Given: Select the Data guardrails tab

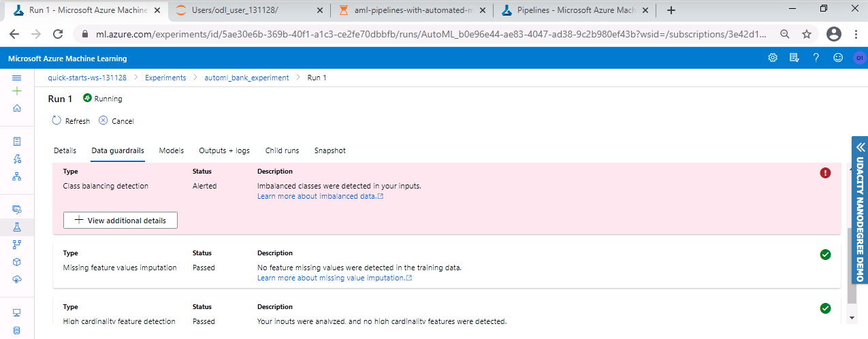Looking at the screenshot, I should point(118,150).
